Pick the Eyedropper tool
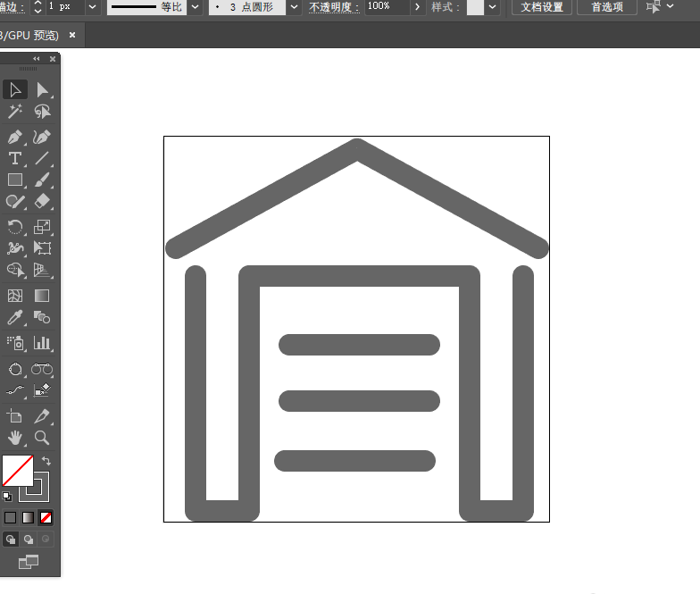 pos(15,318)
